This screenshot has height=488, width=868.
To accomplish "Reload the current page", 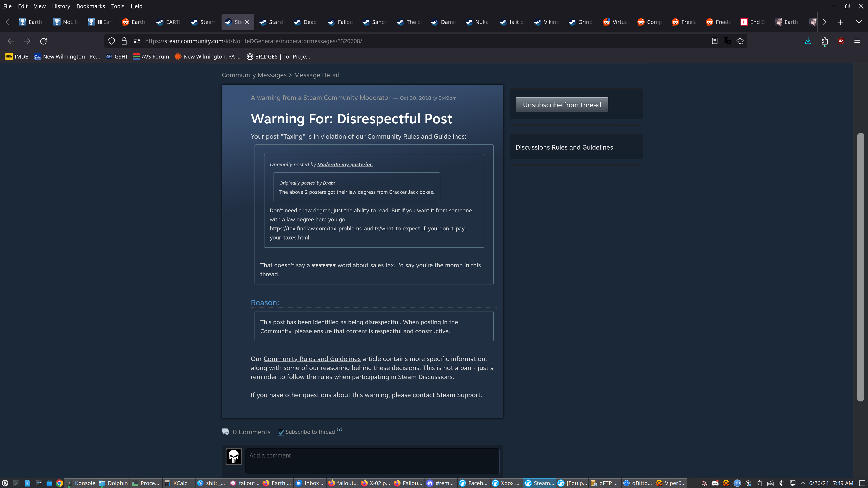I will [43, 41].
